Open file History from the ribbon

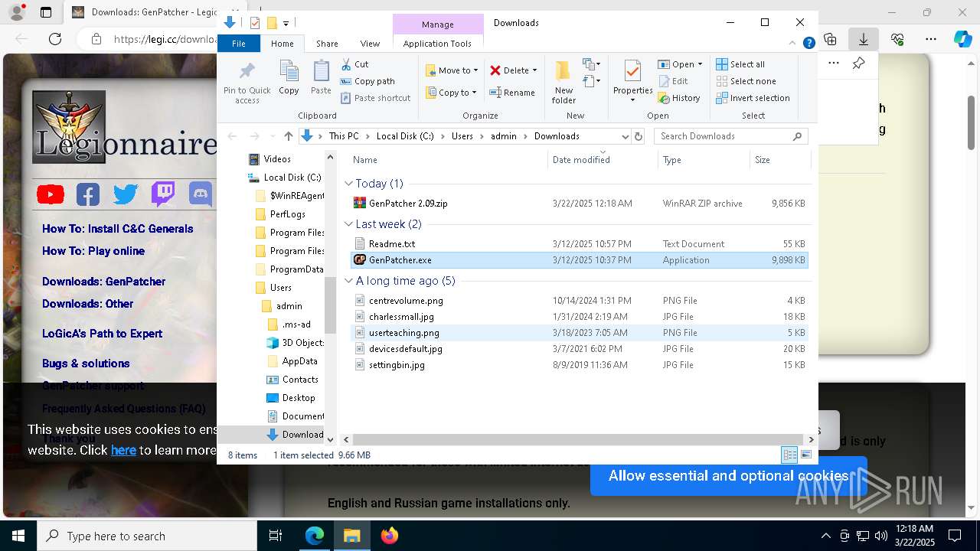[679, 98]
